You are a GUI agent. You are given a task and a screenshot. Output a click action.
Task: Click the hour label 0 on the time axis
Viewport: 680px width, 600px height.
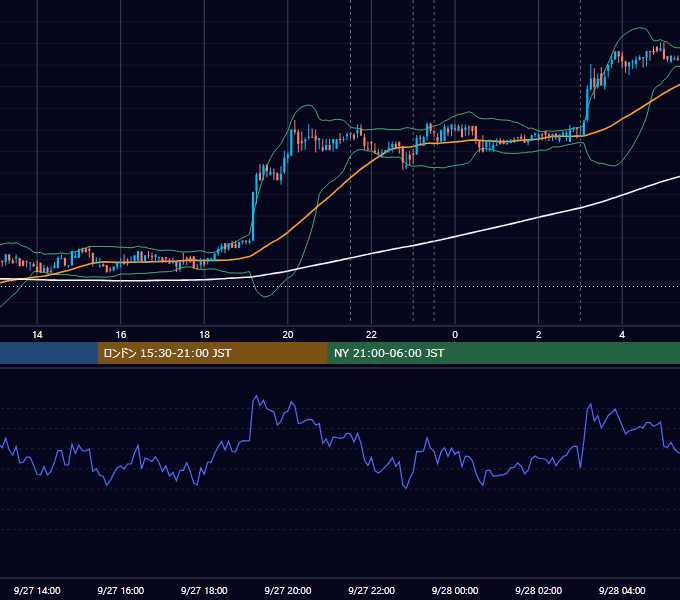(455, 335)
